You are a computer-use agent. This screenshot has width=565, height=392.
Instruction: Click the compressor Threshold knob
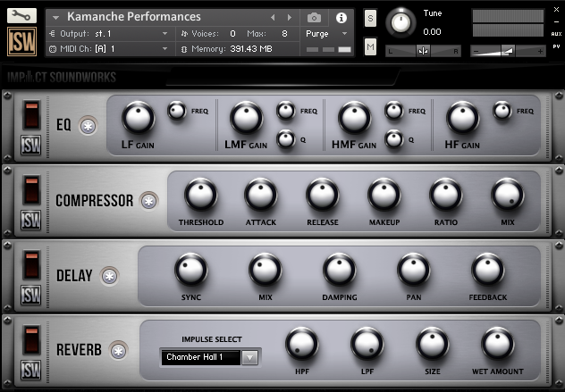pyautogui.click(x=201, y=195)
